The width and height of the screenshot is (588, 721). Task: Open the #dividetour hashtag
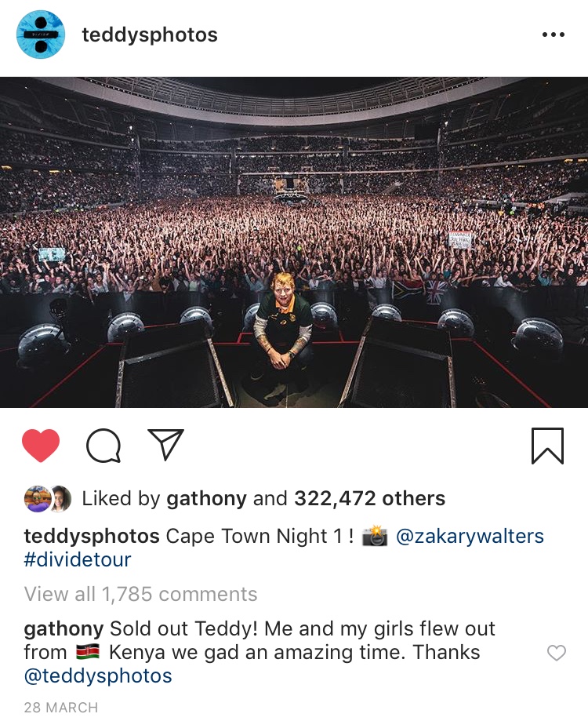click(78, 560)
